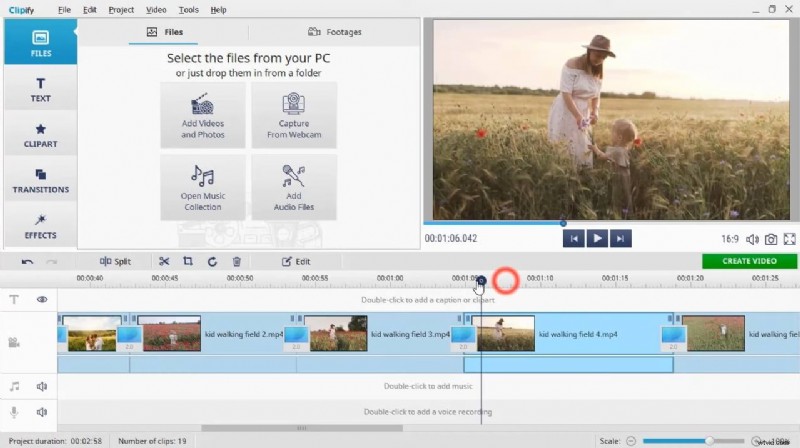The width and height of the screenshot is (800, 448).
Task: Open the Video menu
Action: [156, 10]
